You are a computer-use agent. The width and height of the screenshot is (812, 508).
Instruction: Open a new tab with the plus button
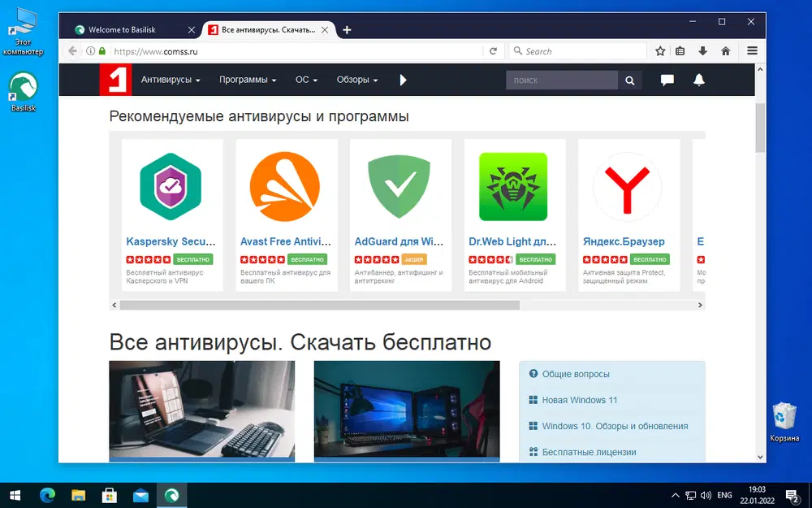tap(347, 30)
